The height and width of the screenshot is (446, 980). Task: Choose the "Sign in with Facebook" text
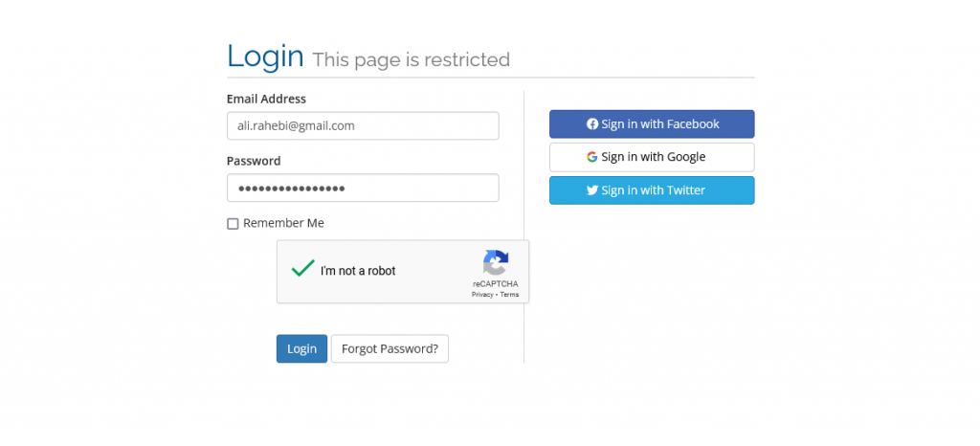pos(660,124)
